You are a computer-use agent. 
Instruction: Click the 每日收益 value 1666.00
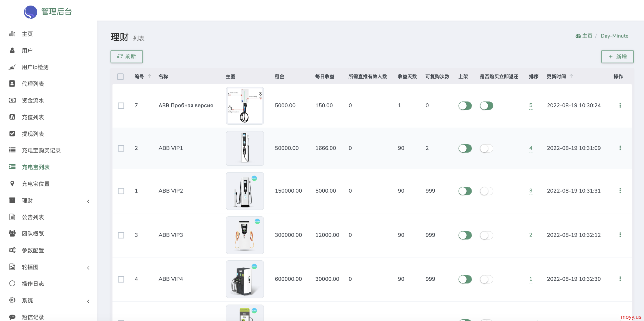coord(325,148)
